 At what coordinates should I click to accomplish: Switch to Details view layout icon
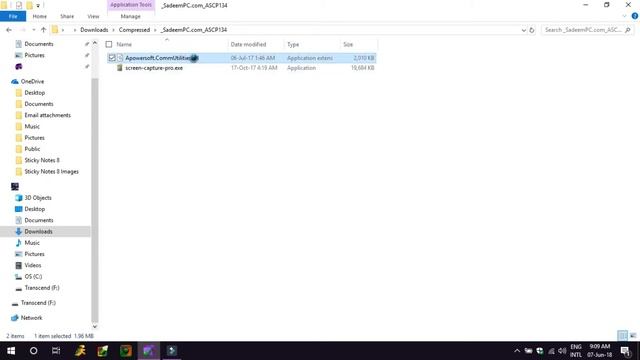click(x=622, y=336)
